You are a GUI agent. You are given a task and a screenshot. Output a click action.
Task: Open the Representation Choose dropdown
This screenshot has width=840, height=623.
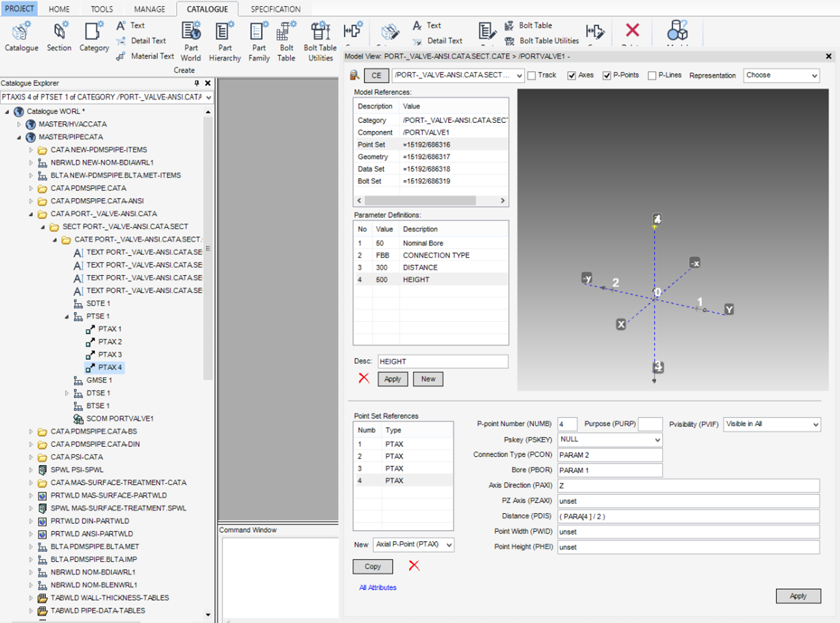[x=782, y=75]
